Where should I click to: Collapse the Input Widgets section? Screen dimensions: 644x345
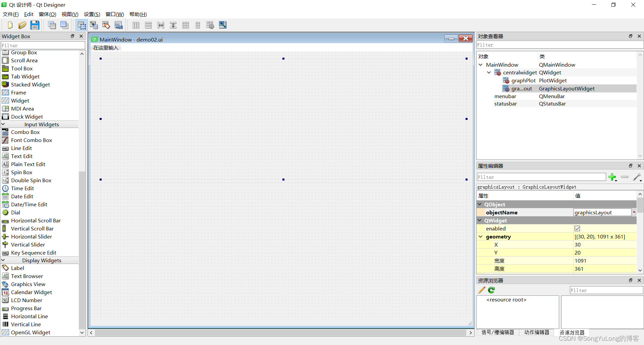click(3, 124)
